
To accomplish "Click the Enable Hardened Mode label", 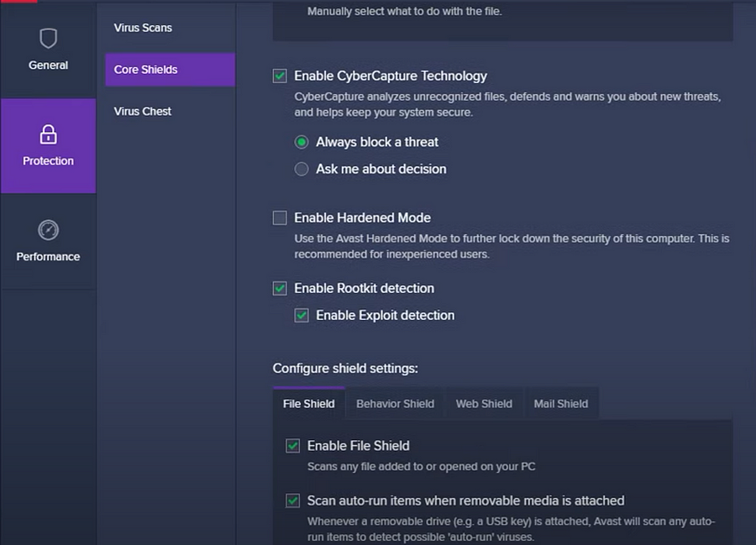I will [x=363, y=217].
